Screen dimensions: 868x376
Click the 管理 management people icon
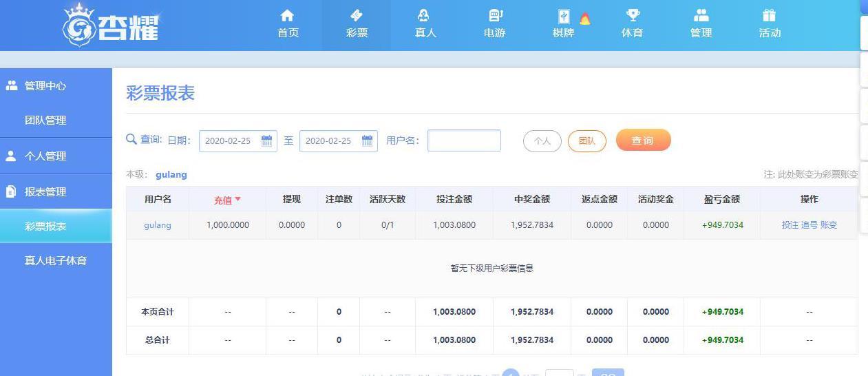[x=701, y=16]
